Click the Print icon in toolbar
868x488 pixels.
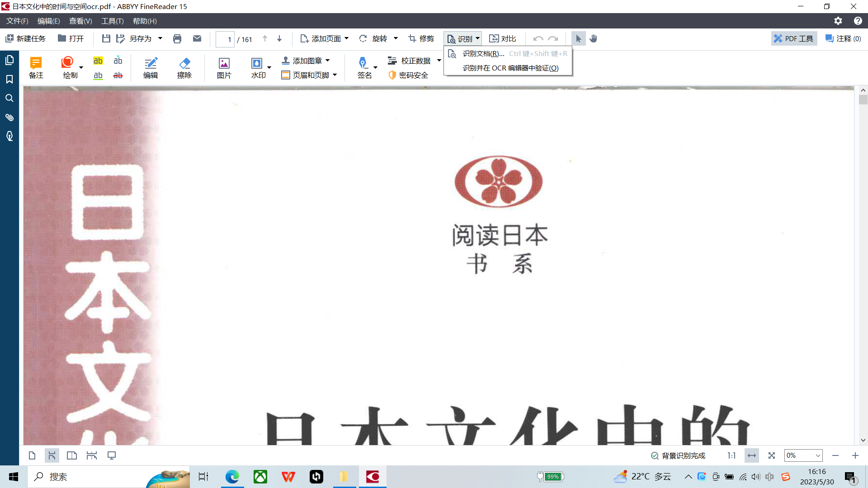coord(177,39)
